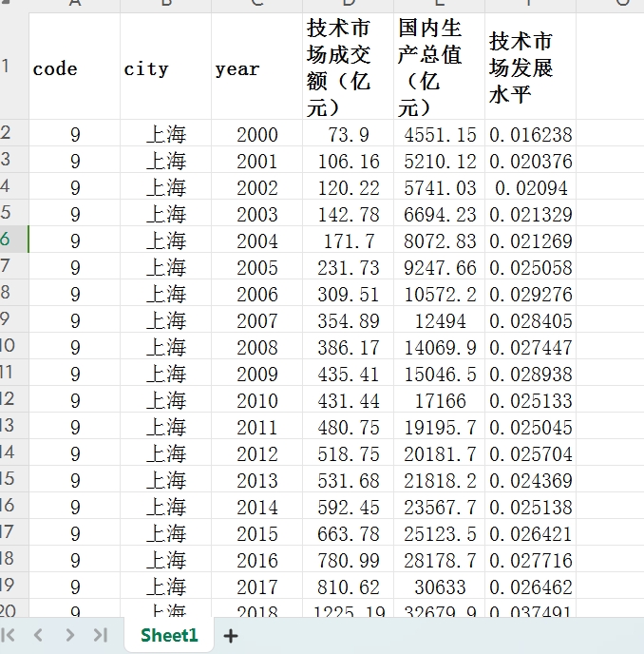Viewport: 644px width, 654px height.
Task: Select the 'code' header cell
Action: point(75,66)
